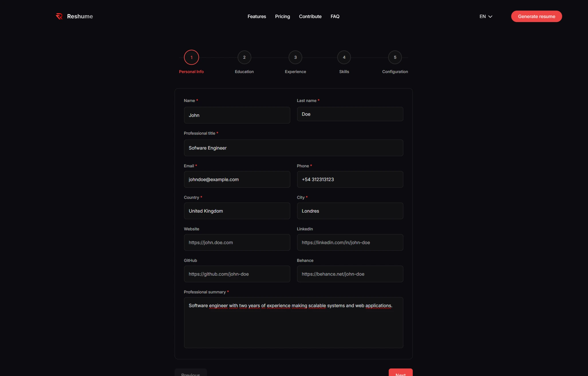Click into the Professional title field

coord(293,148)
